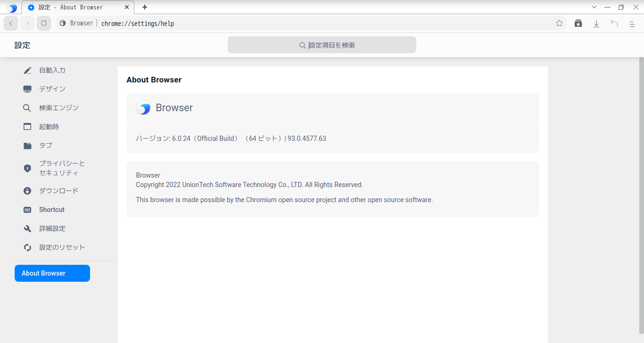Close the About Browser tab

(127, 7)
